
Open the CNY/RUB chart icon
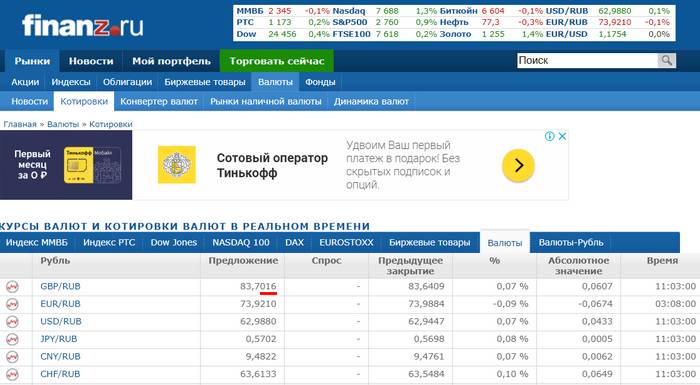[x=12, y=357]
